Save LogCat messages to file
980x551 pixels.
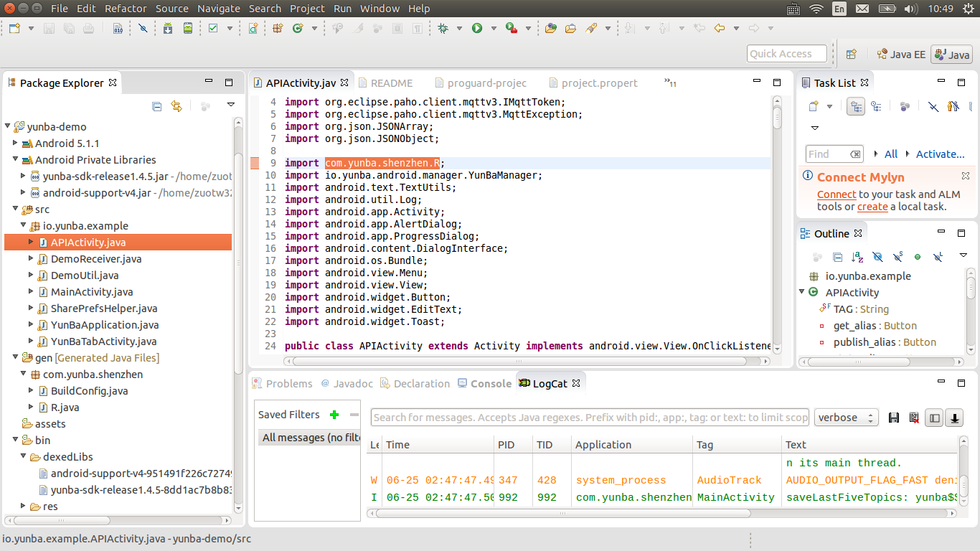(x=894, y=418)
